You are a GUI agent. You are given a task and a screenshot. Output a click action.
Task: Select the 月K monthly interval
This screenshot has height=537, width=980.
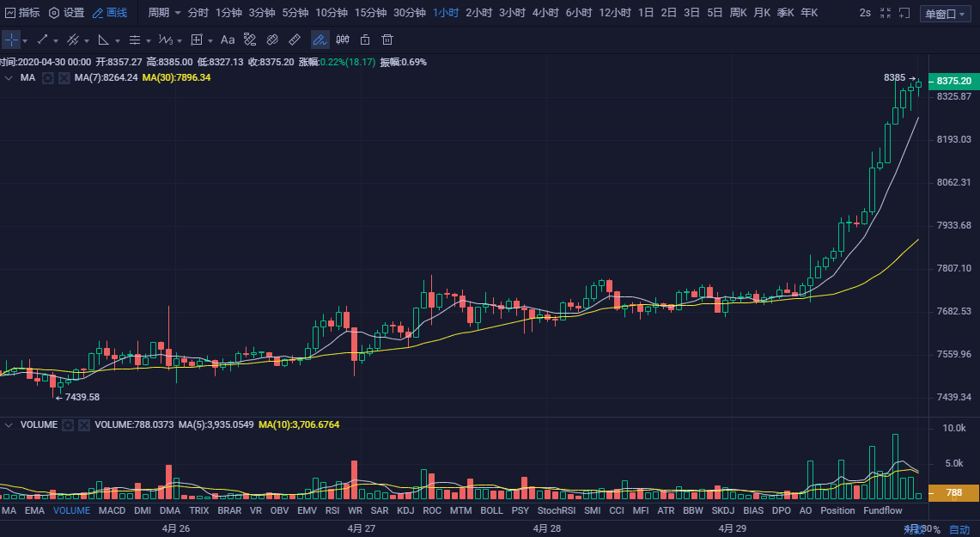tap(762, 13)
